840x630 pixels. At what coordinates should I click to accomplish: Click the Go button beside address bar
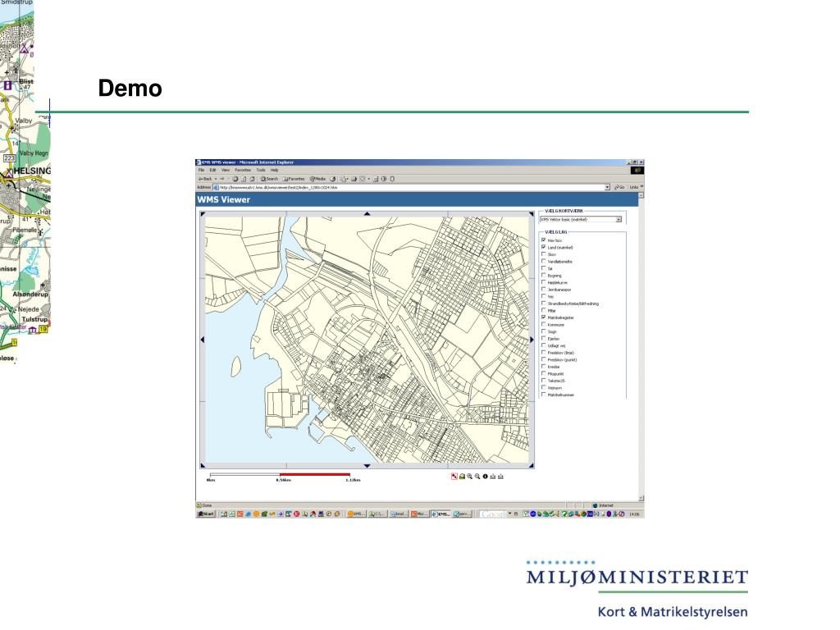619,187
